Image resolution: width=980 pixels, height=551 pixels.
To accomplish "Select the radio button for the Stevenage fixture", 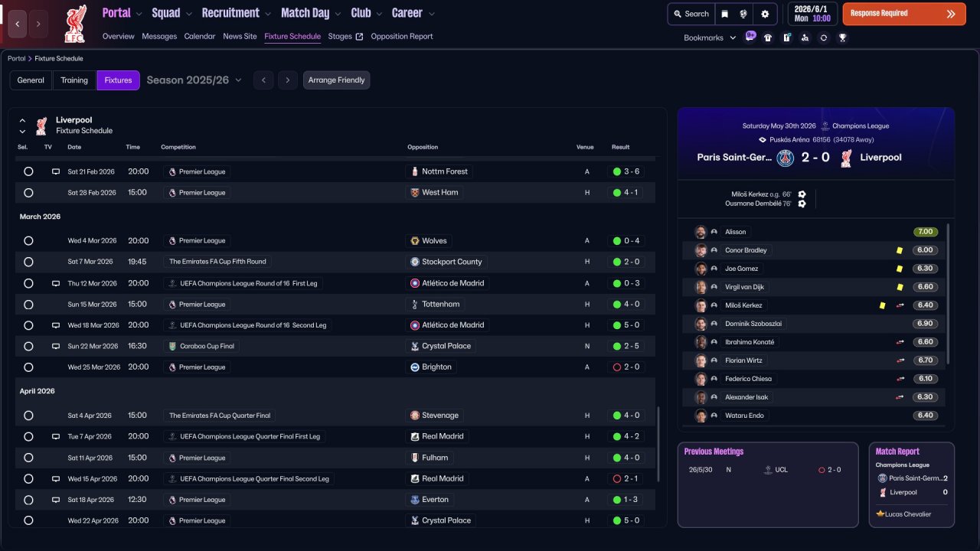I will coord(28,416).
